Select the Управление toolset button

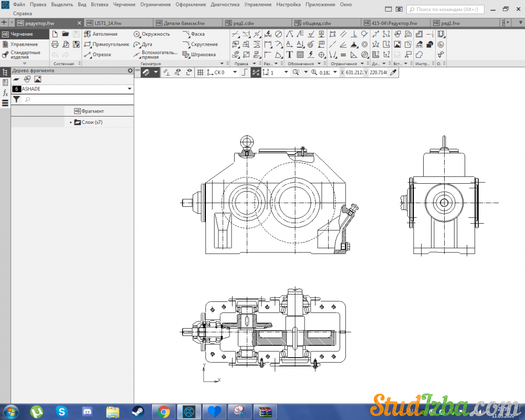pyautogui.click(x=24, y=45)
